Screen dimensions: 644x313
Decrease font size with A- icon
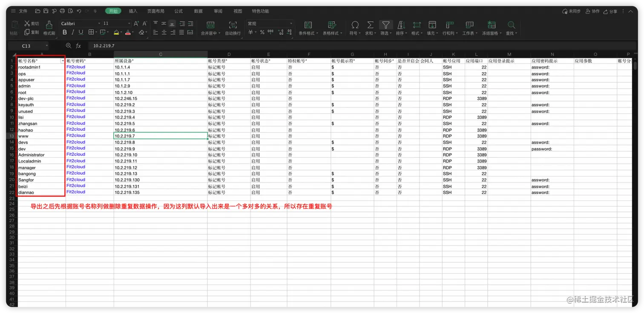point(144,23)
